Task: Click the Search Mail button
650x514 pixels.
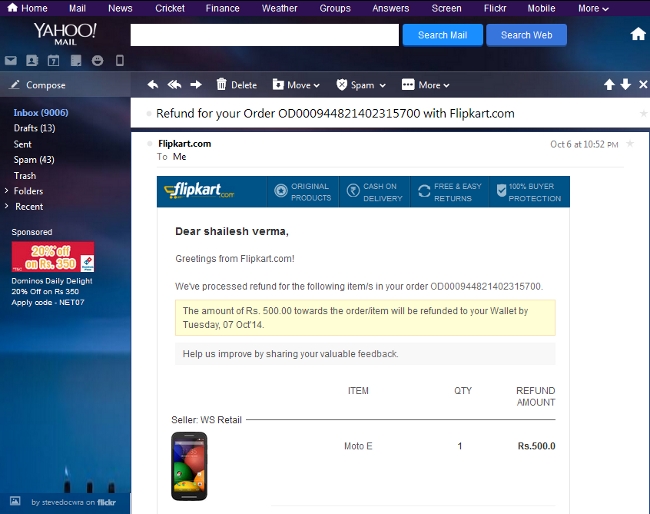Action: [x=442, y=35]
